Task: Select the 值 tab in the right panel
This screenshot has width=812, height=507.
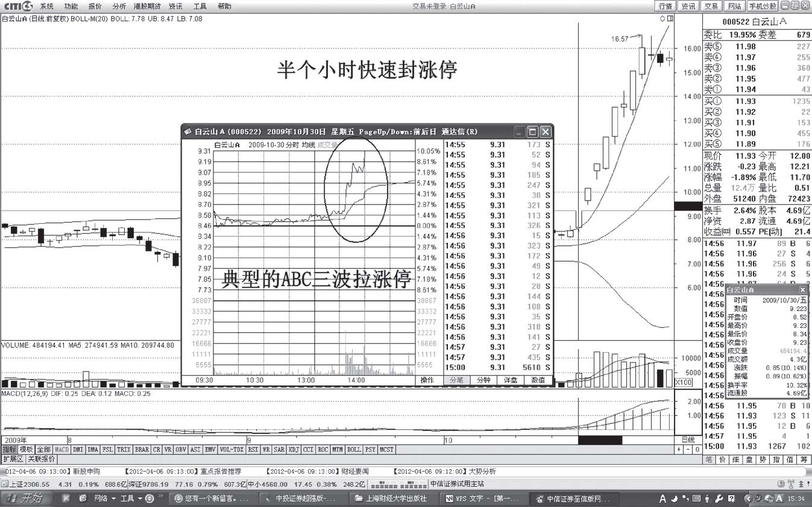Action: coord(791,459)
